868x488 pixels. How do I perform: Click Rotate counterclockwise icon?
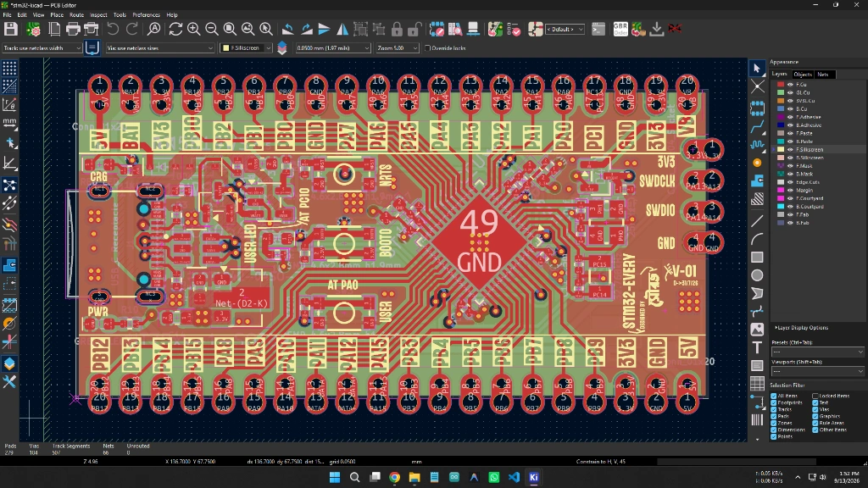pos(288,29)
